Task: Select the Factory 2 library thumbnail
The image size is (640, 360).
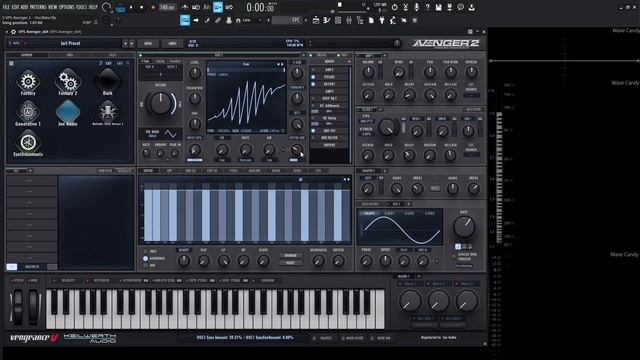Action: (x=68, y=82)
